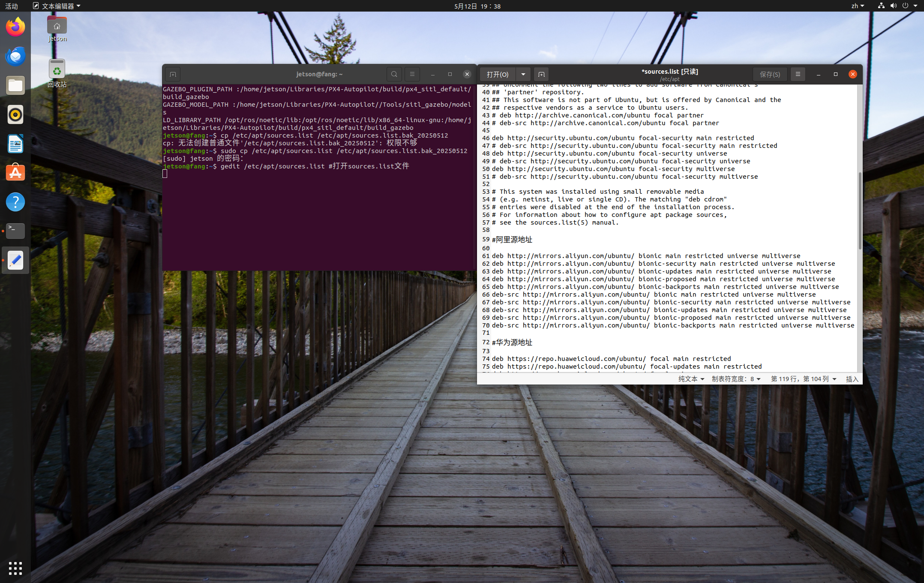The width and height of the screenshot is (924, 583).
Task: Maximize the gedit window
Action: pyautogui.click(x=836, y=74)
